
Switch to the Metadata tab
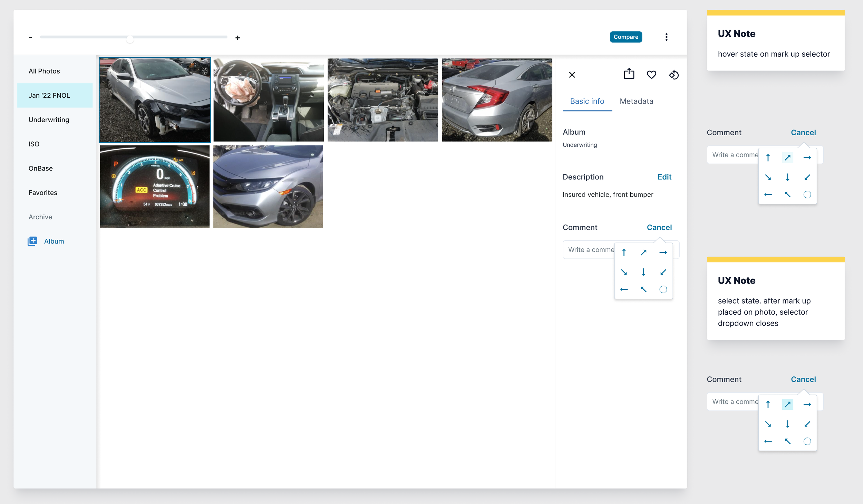[x=636, y=101]
